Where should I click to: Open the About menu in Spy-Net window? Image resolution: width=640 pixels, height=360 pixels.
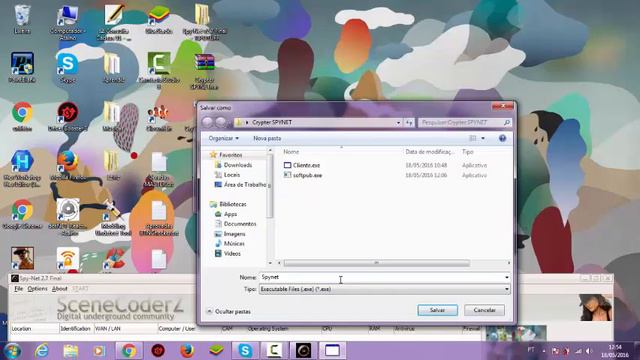(x=60, y=289)
